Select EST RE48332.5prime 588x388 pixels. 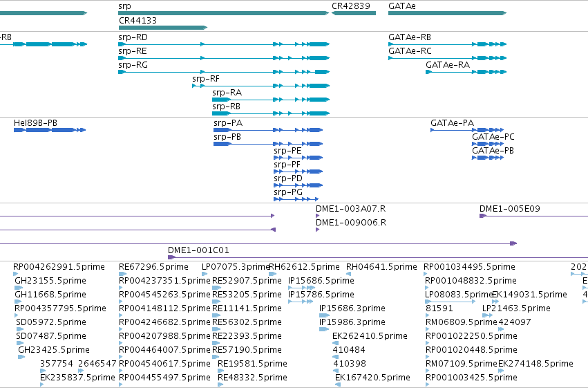pos(220,385)
